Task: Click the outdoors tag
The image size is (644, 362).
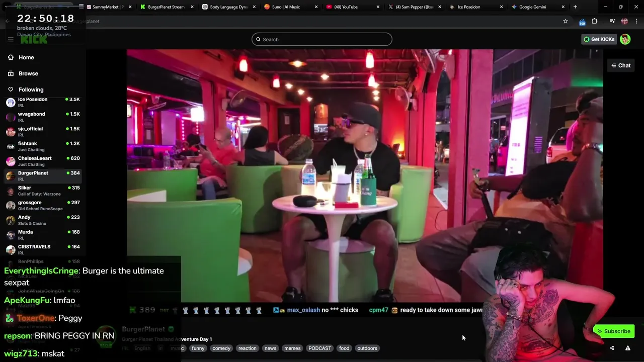Action: pyautogui.click(x=367, y=348)
